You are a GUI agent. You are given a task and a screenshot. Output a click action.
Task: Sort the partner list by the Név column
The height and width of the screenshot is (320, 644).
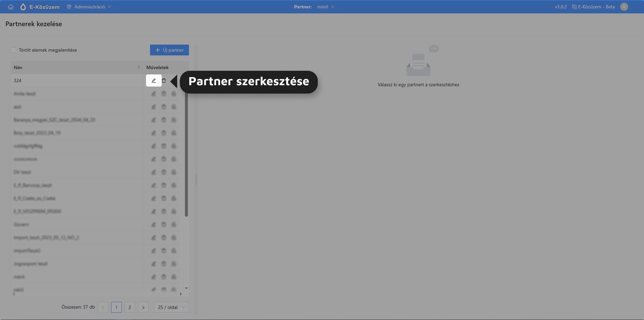tap(139, 67)
